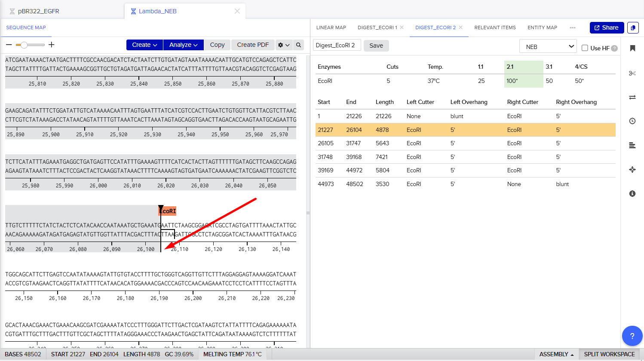Open the scissors digest tool in sidebar
Viewport: 644px width, 361px height.
point(632,73)
